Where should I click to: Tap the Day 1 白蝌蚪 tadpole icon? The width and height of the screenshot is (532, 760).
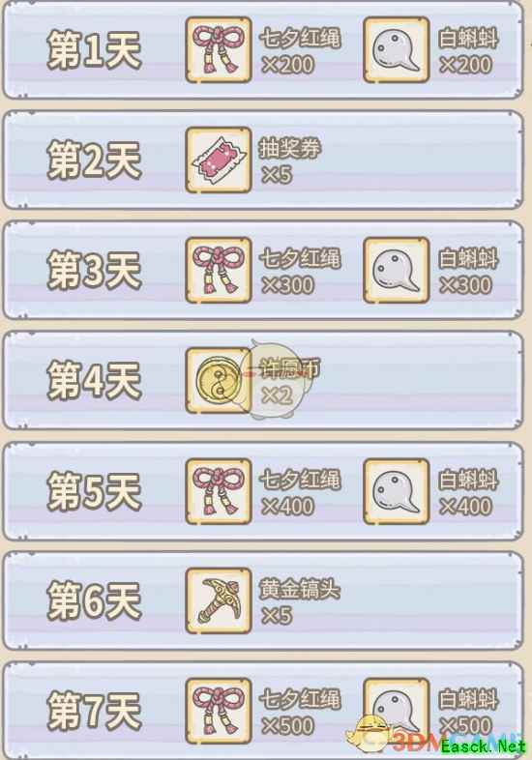(397, 50)
